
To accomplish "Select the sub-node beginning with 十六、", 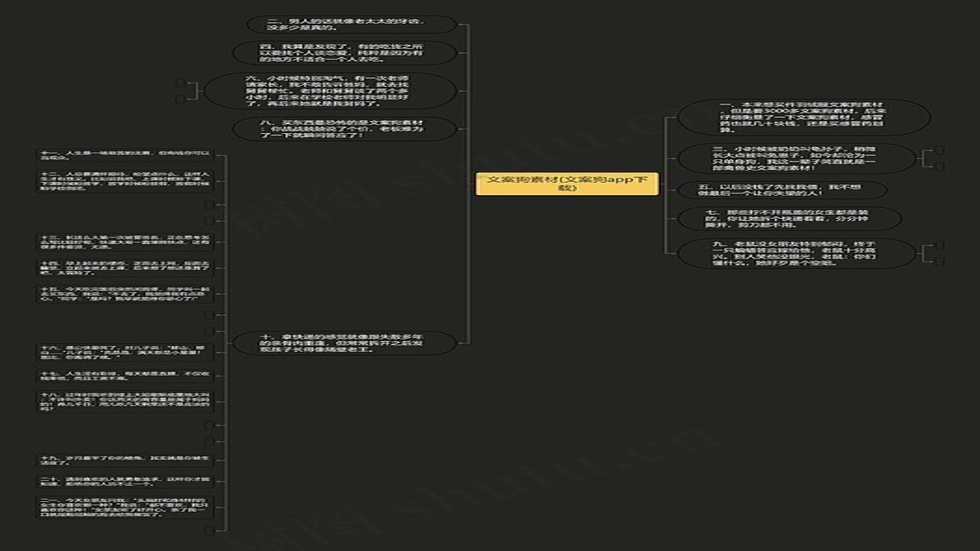I will pyautogui.click(x=124, y=352).
